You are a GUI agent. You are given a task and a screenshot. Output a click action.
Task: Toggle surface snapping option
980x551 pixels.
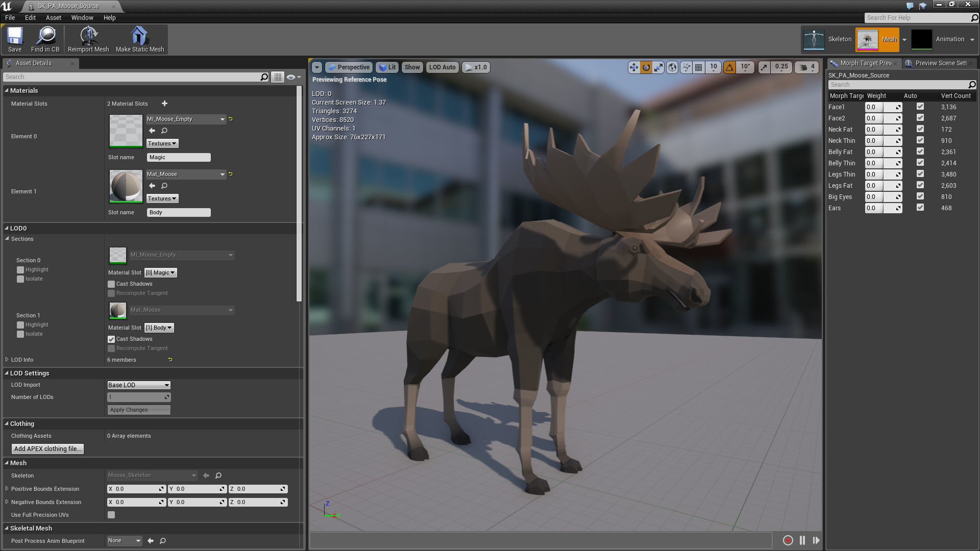click(686, 67)
